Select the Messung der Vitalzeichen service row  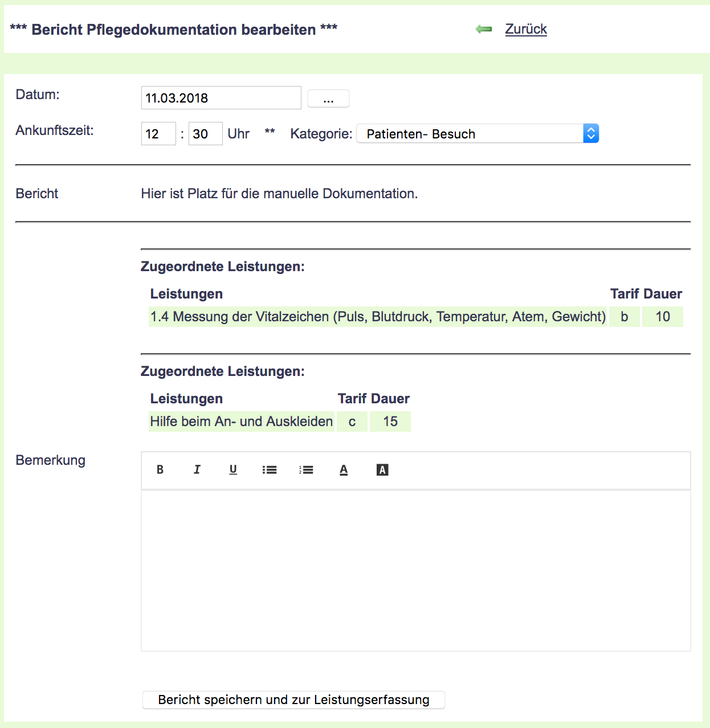377,317
